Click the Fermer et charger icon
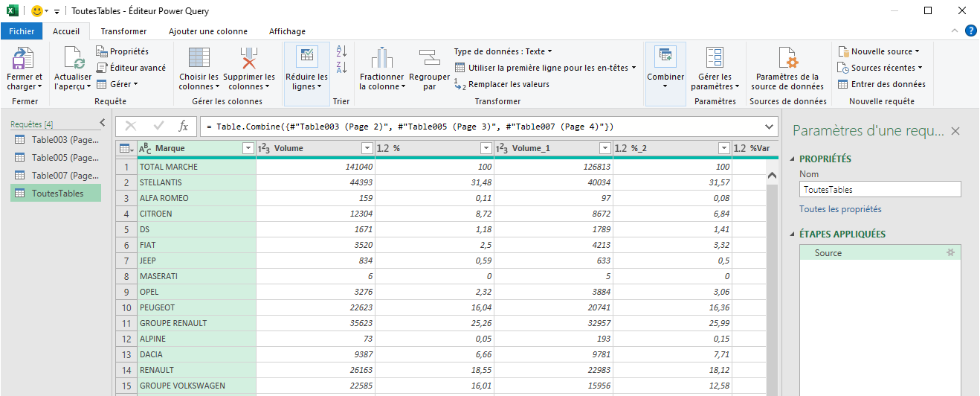 [24, 57]
